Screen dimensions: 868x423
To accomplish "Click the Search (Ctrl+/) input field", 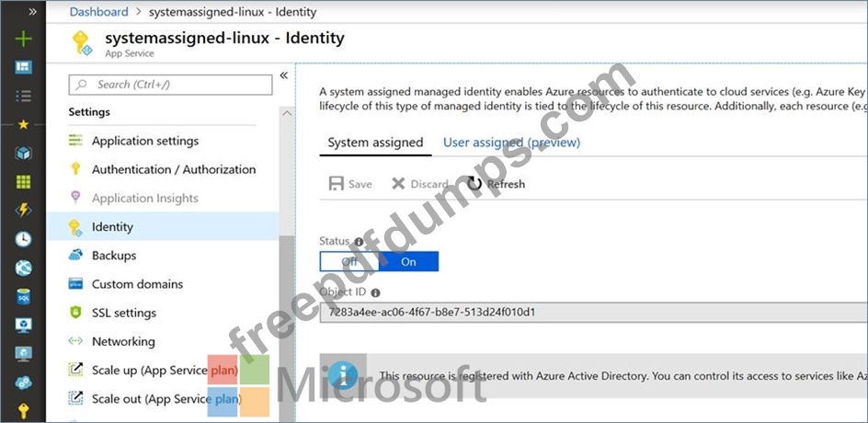I will pos(171,85).
